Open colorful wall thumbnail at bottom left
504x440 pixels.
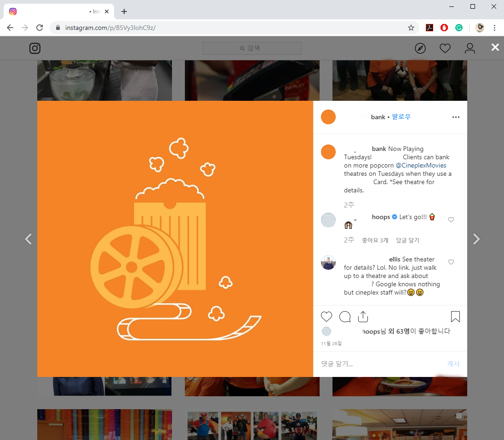pos(104,424)
